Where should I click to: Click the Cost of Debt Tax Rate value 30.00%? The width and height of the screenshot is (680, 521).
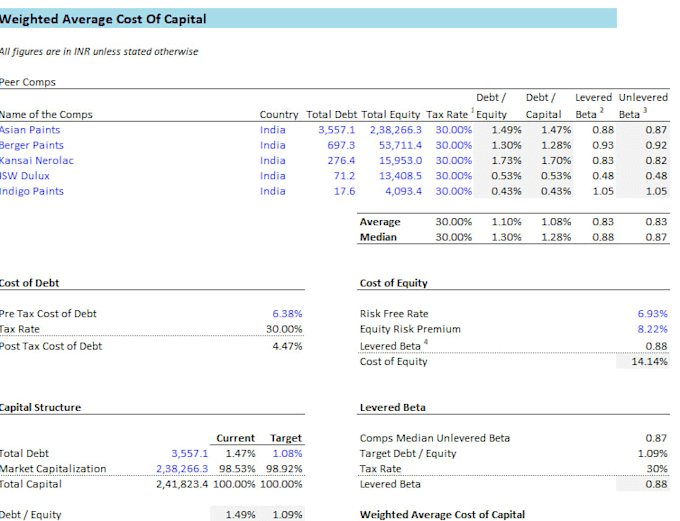(x=284, y=329)
